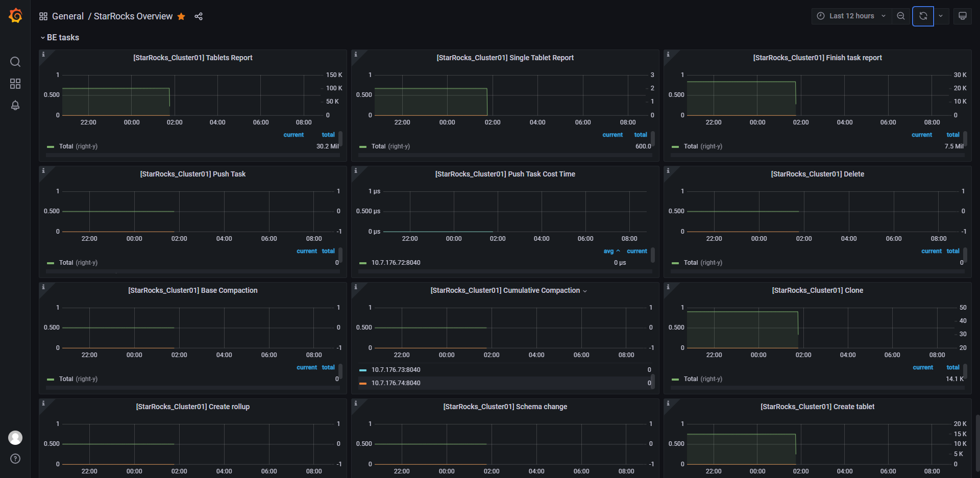This screenshot has width=980, height=478.
Task: Unstar the StarRocks Overview dashboard
Action: pyautogui.click(x=181, y=16)
